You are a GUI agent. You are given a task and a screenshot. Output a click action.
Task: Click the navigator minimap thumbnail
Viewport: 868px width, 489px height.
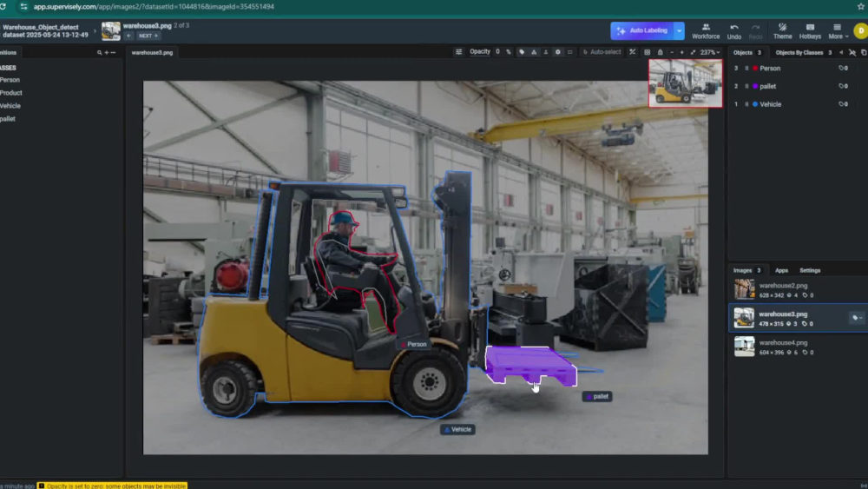(x=686, y=83)
